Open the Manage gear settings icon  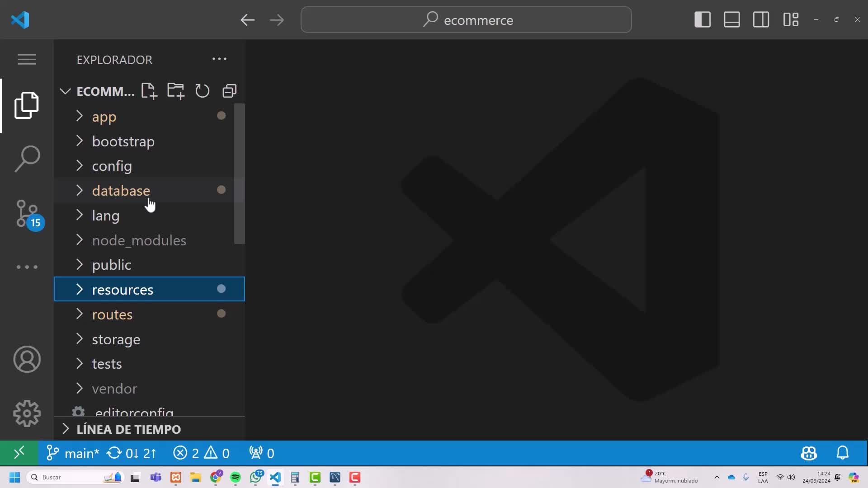(27, 413)
